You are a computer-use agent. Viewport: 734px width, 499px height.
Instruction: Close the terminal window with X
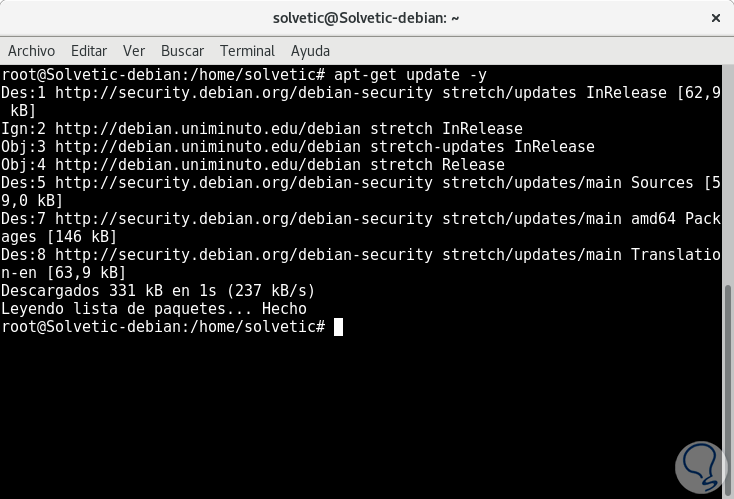coord(715,18)
